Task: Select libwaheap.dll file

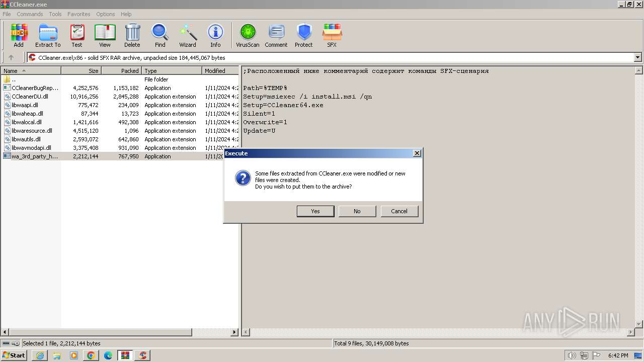Action: [x=120, y=114]
